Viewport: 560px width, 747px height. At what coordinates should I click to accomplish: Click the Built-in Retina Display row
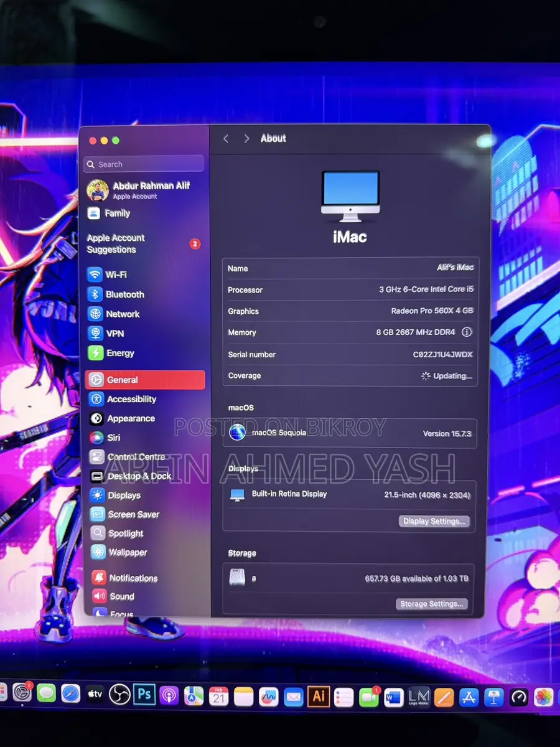point(350,495)
